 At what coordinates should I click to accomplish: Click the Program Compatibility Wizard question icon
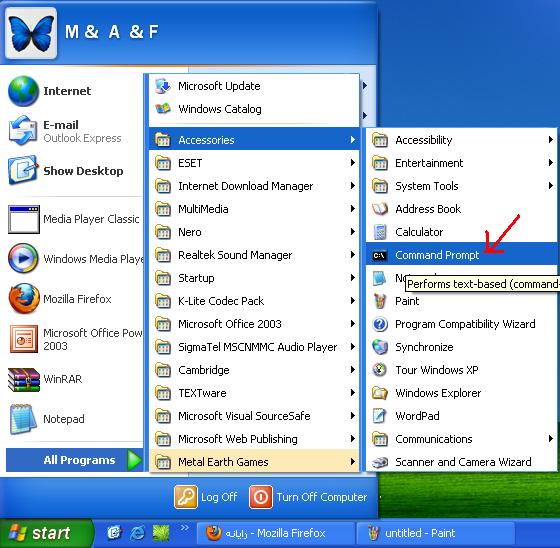click(380, 324)
